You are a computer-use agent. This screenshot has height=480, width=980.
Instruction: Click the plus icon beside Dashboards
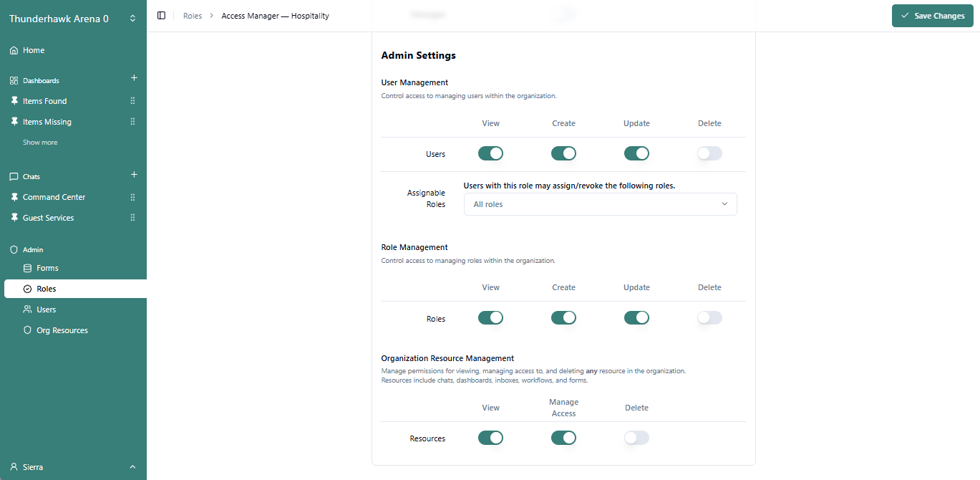[133, 78]
